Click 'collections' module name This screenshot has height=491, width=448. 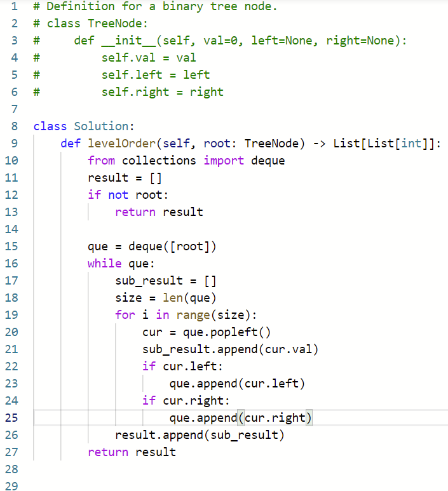point(159,160)
